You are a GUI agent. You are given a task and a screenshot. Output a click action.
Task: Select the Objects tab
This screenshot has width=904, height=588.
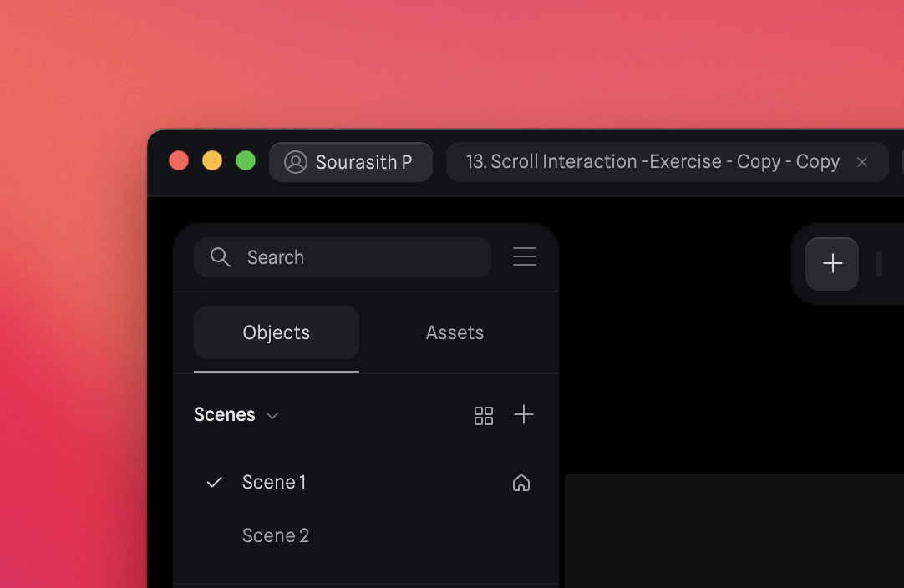tap(276, 332)
